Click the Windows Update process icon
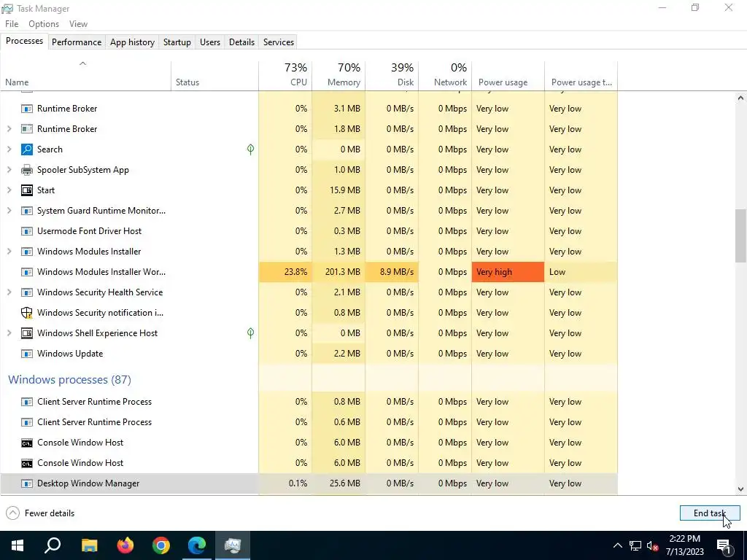The image size is (747, 560). [x=27, y=354]
